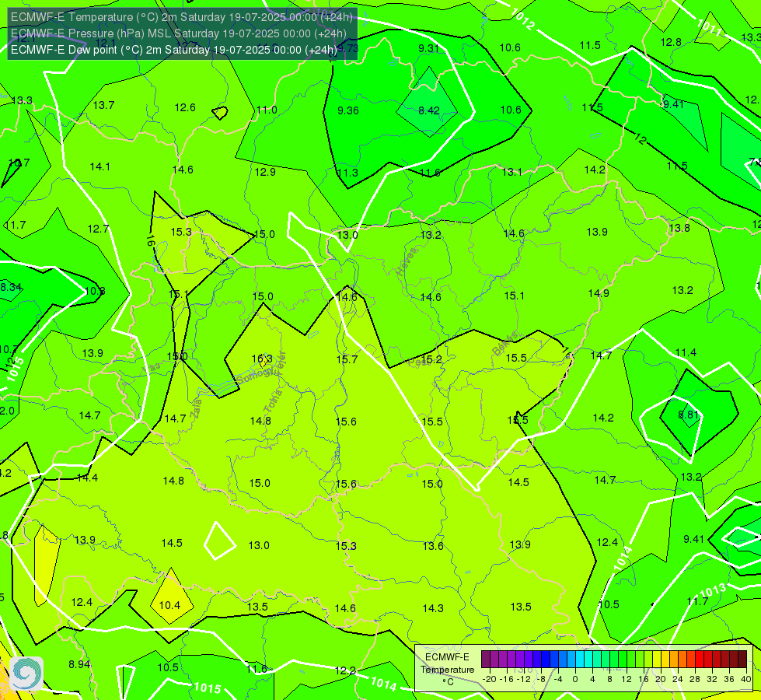Image resolution: width=761 pixels, height=700 pixels.
Task: Select the ECMWF-E Temperature 2m layer label
Action: pyautogui.click(x=182, y=17)
